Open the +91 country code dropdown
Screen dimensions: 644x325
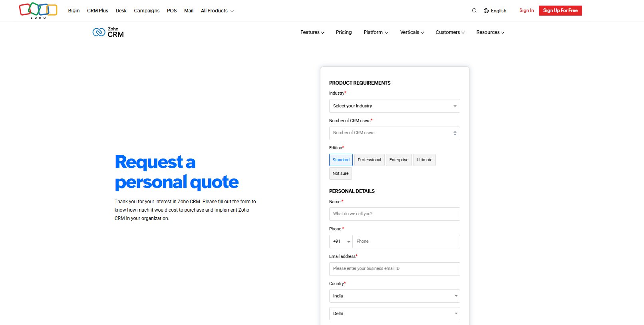(x=341, y=242)
